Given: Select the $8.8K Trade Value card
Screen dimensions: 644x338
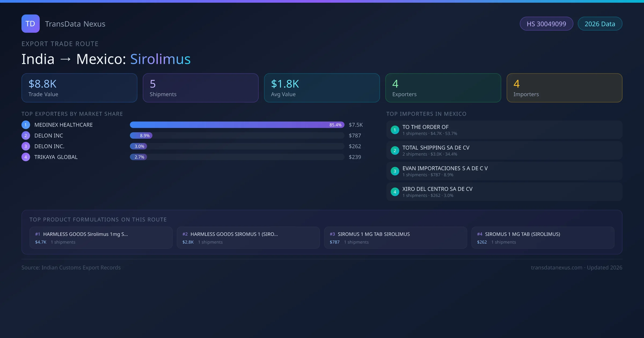Looking at the screenshot, I should click(x=79, y=88).
